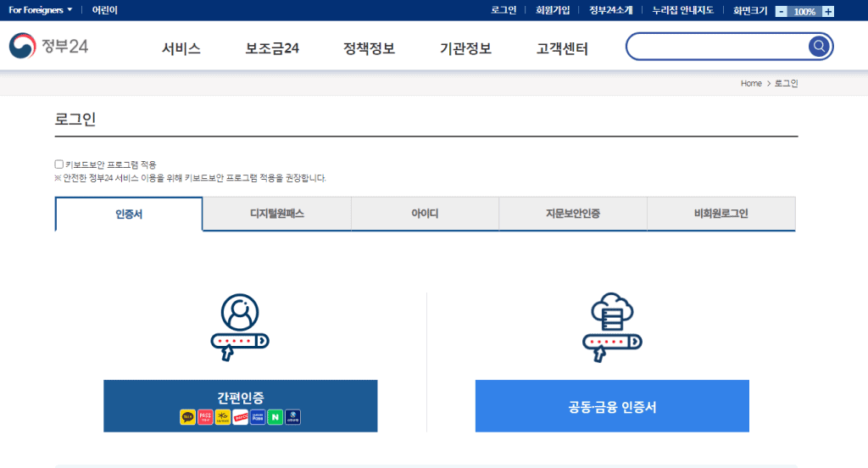Click the 어린이 link
The width and height of the screenshot is (868, 468).
[x=104, y=10]
